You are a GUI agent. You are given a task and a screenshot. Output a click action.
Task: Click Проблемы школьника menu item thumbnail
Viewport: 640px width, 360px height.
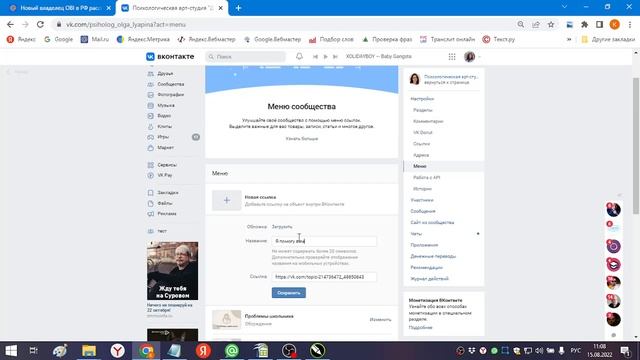(x=227, y=320)
